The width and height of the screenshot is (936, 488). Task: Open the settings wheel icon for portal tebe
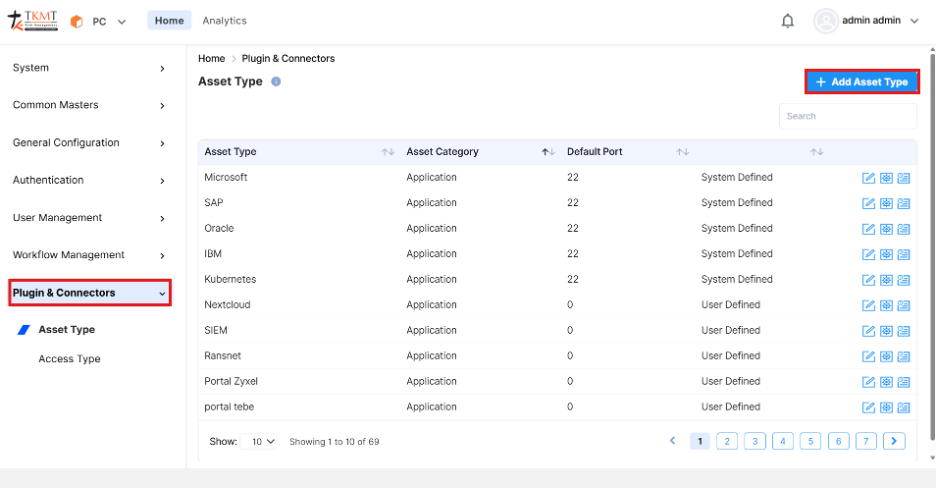(x=886, y=407)
